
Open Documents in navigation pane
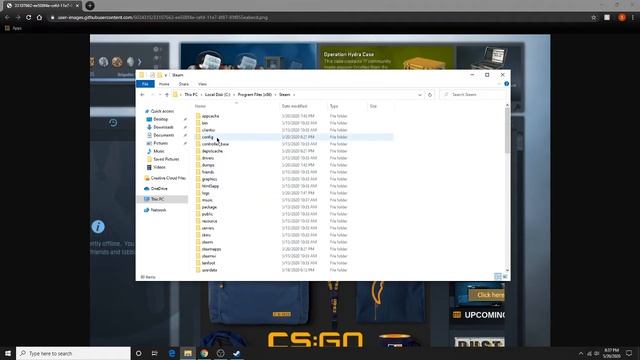point(163,135)
